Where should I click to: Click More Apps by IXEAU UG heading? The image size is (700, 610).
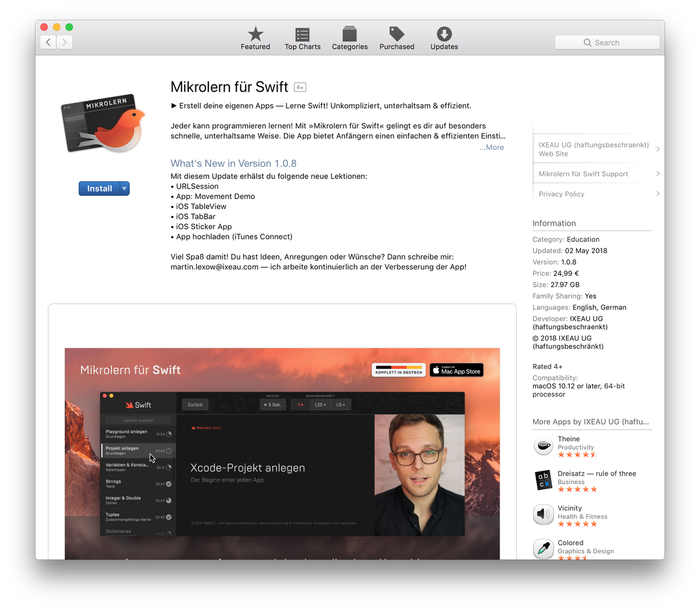coord(591,422)
